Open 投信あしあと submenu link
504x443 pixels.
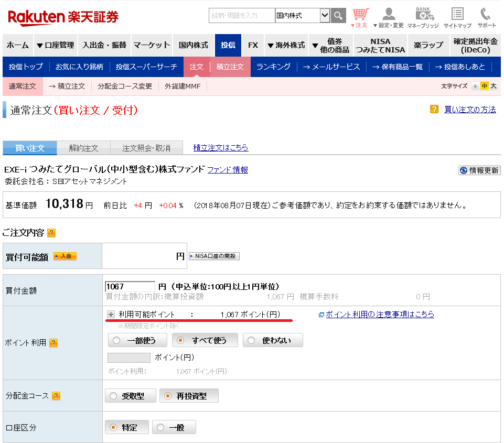point(460,67)
